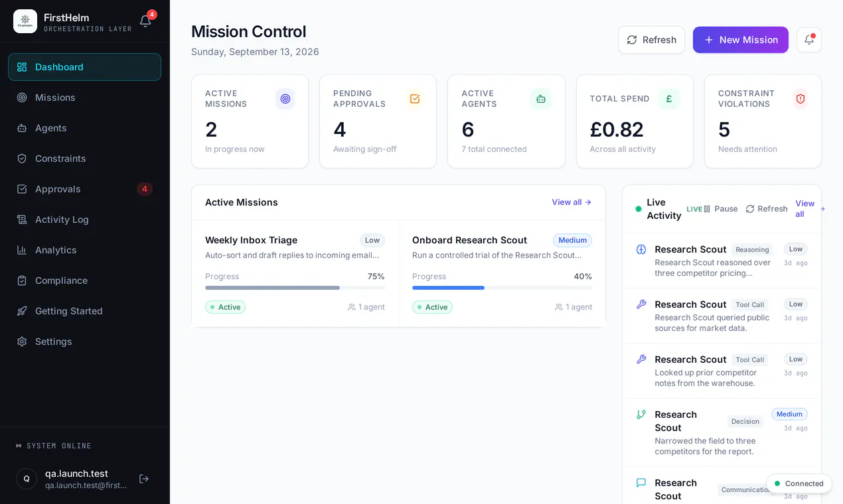View all Live Activity entries
The image size is (843, 504).
tap(809, 209)
